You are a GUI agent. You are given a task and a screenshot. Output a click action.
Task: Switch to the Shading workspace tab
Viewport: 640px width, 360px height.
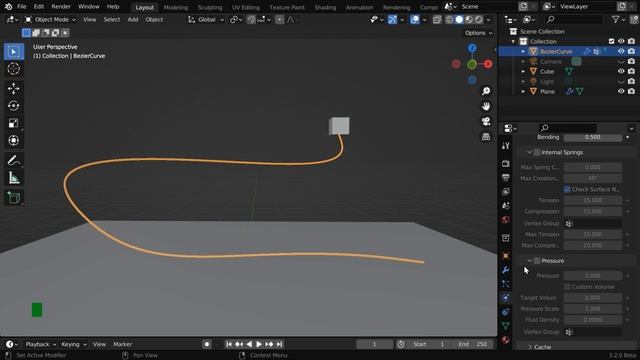pos(325,7)
